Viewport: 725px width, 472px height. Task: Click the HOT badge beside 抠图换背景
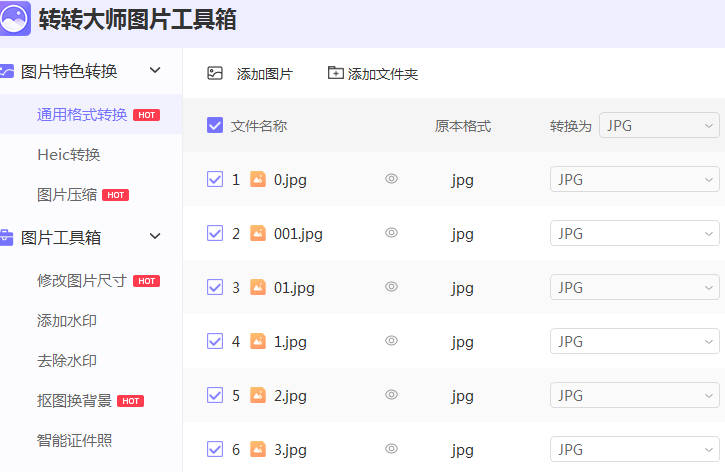click(131, 401)
